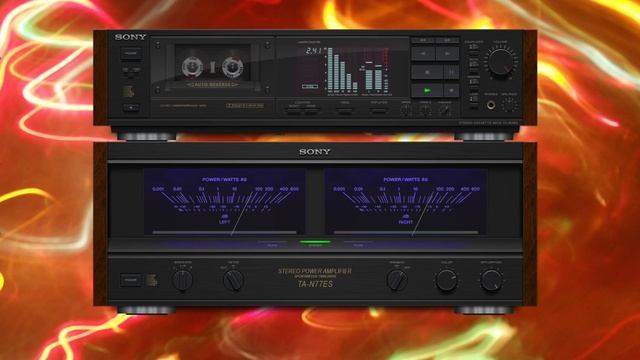This screenshot has width=640, height=360.
Task: Click the headphone jack on the cassette deck
Action: pos(491,105)
